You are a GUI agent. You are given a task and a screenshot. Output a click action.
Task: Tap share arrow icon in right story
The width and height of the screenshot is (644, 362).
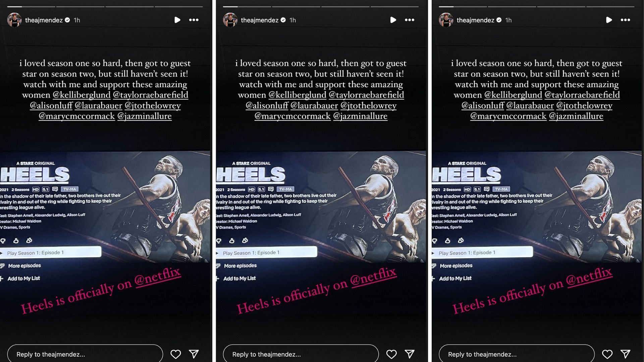coord(625,354)
